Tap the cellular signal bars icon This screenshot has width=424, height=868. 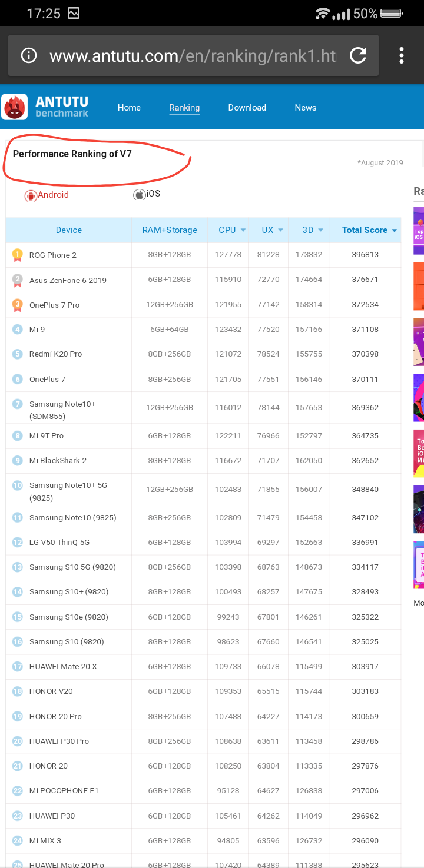pyautogui.click(x=342, y=14)
